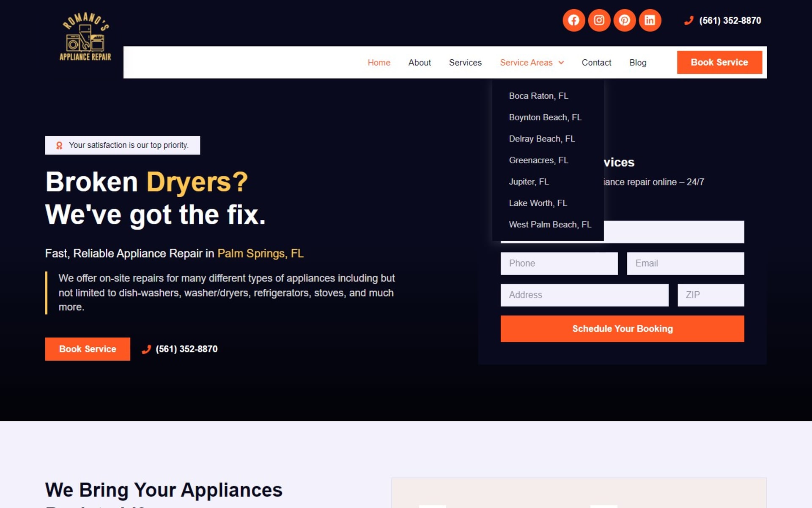Viewport: 812px width, 508px height.
Task: Open the Service Areas menu label
Action: [x=526, y=63]
